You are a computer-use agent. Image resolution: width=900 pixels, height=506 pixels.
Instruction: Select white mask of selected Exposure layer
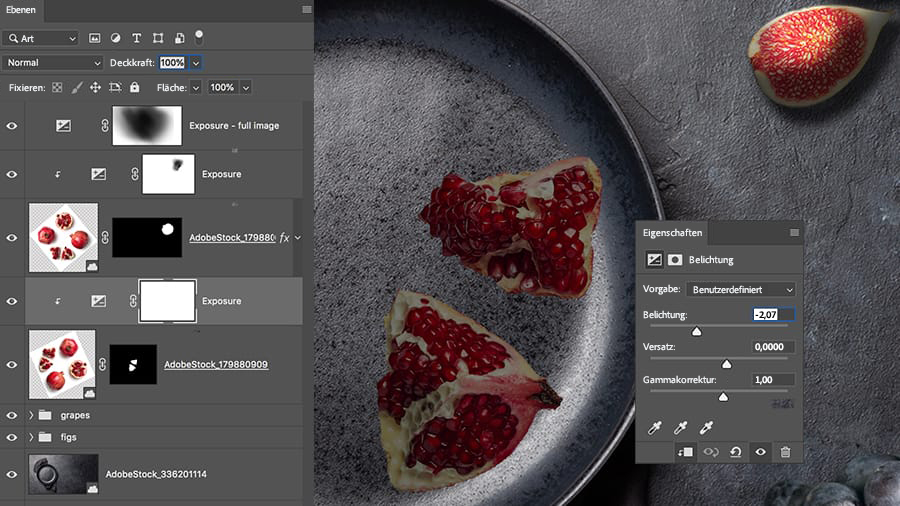tap(168, 301)
